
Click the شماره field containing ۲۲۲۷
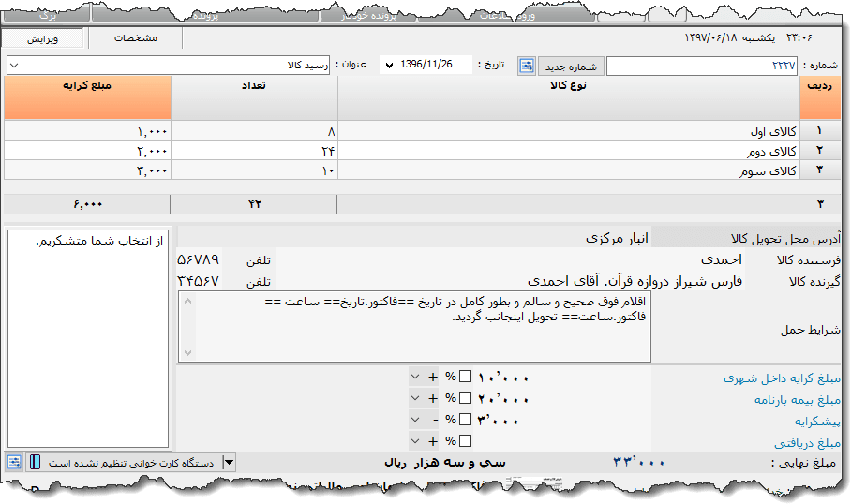click(x=703, y=66)
